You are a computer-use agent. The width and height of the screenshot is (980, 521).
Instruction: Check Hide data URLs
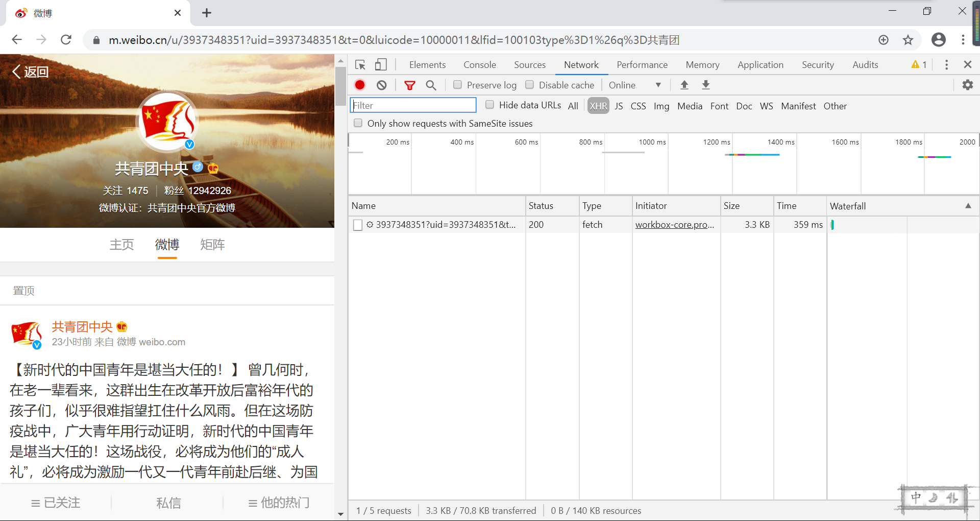pyautogui.click(x=489, y=105)
